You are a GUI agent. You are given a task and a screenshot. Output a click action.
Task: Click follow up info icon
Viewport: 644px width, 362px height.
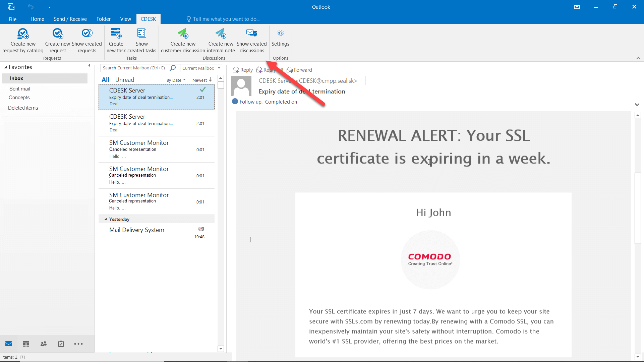pyautogui.click(x=235, y=101)
